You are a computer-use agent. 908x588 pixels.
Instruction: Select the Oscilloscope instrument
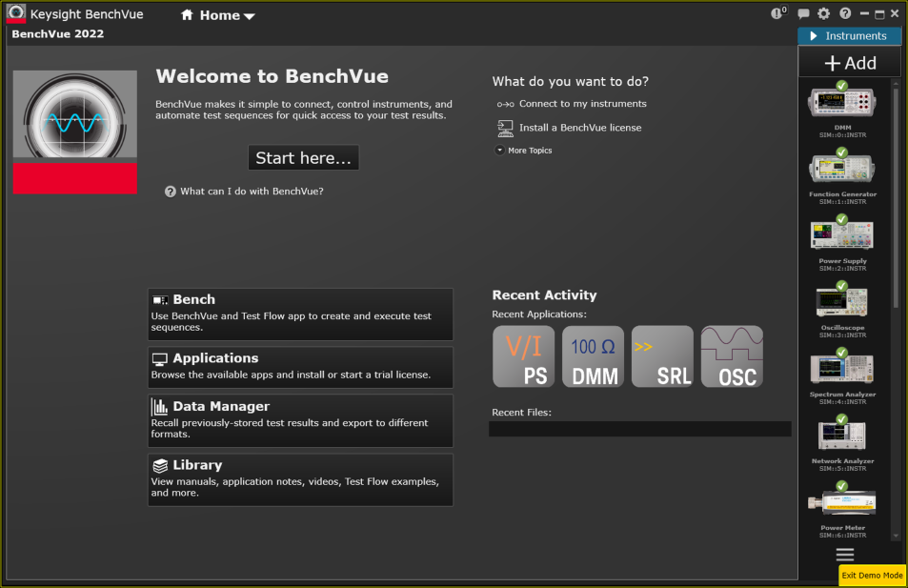point(842,310)
